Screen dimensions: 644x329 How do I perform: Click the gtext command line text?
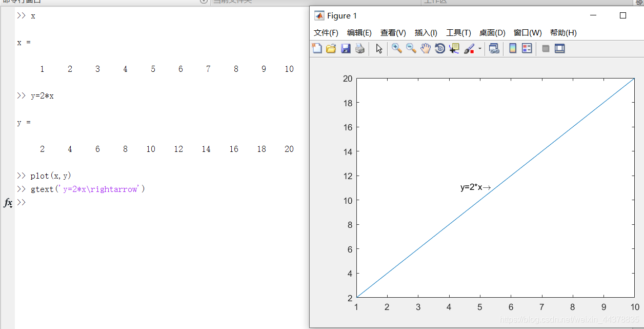tap(88, 189)
